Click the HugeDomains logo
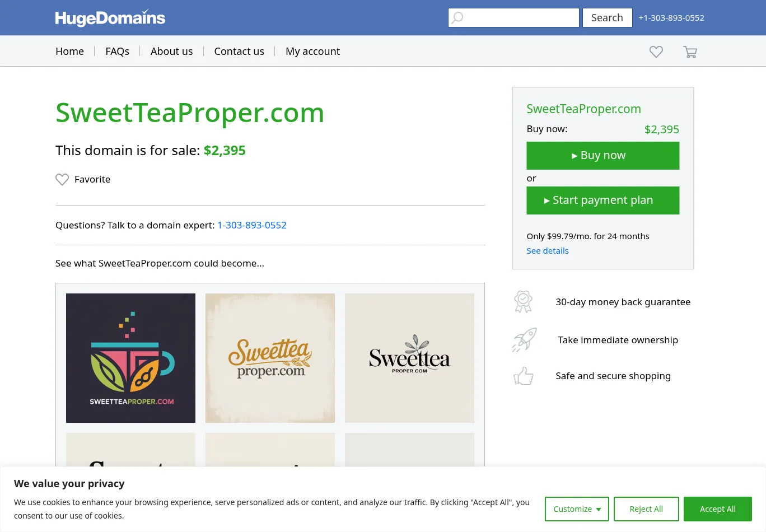This screenshot has height=532, width=766. tap(110, 18)
